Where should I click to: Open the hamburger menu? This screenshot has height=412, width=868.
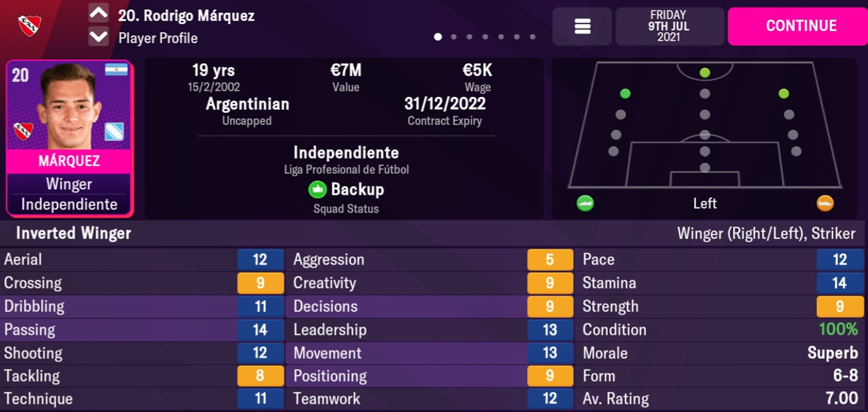(x=582, y=26)
